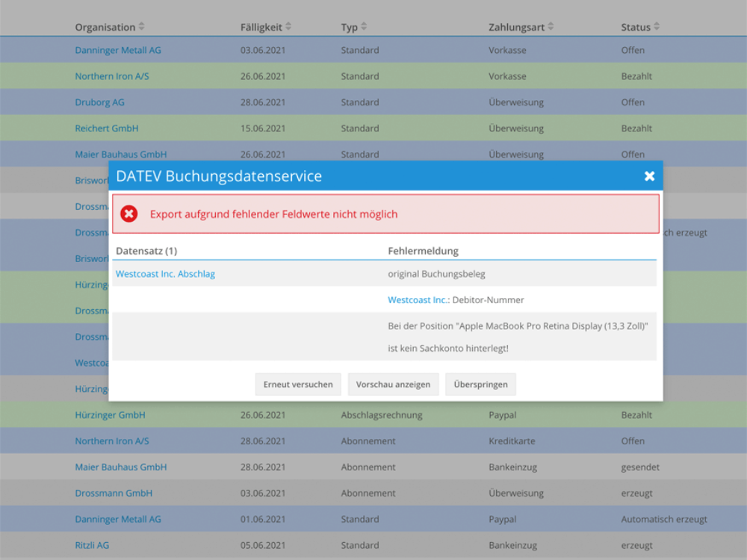Viewport: 747px width, 560px height.
Task: Open Drossmann GmbH link dated 03.06.2021
Action: [114, 493]
